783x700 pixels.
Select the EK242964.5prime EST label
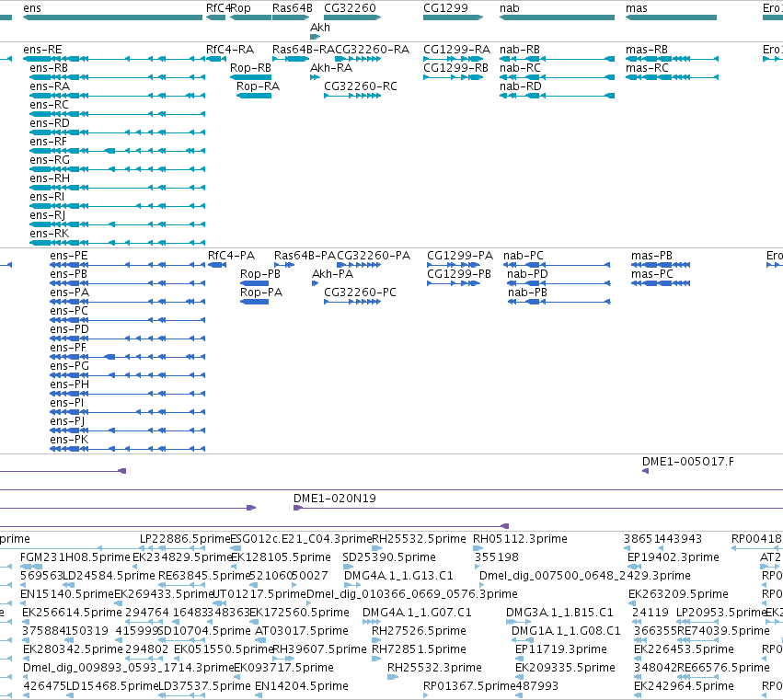tap(684, 686)
